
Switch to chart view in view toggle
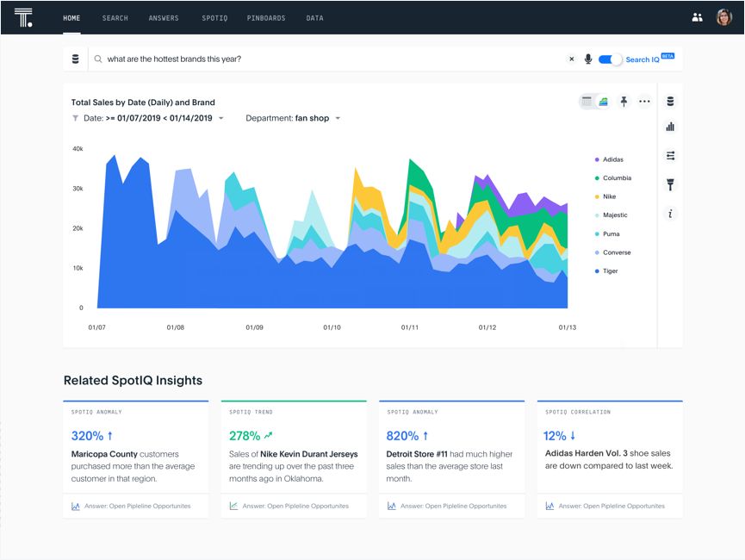[603, 102]
